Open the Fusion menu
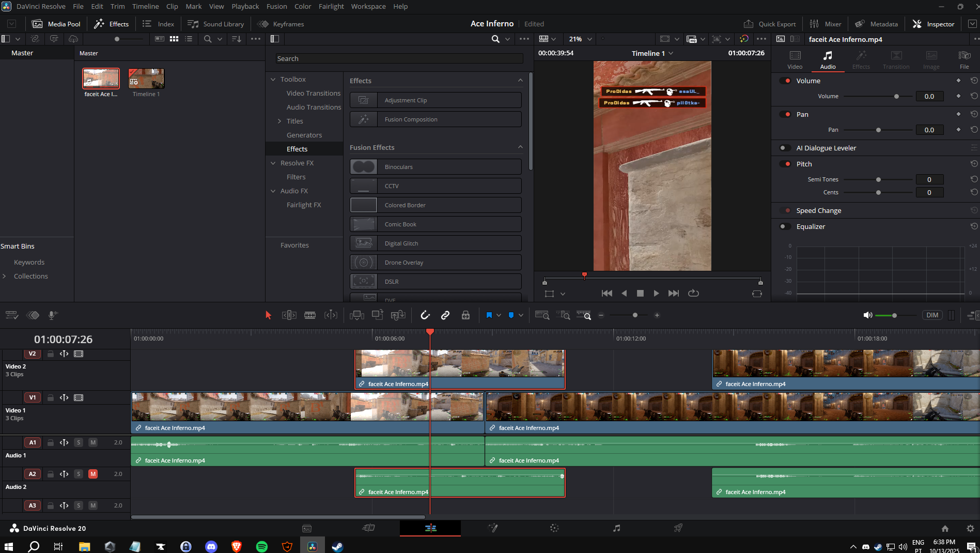The image size is (980, 553). coord(276,6)
